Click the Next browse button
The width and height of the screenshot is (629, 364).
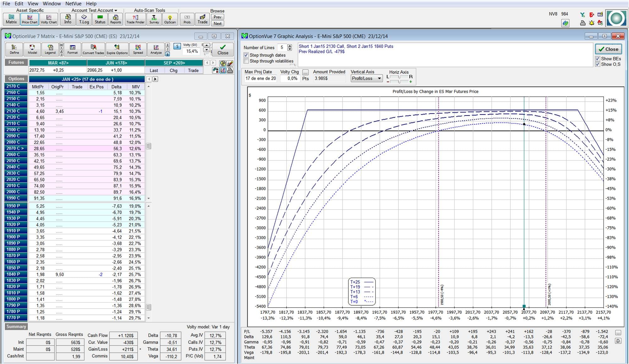(217, 24)
